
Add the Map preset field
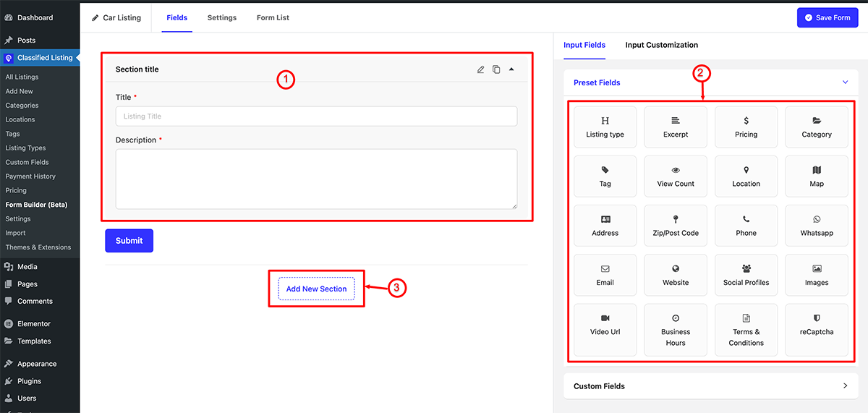coord(817,176)
